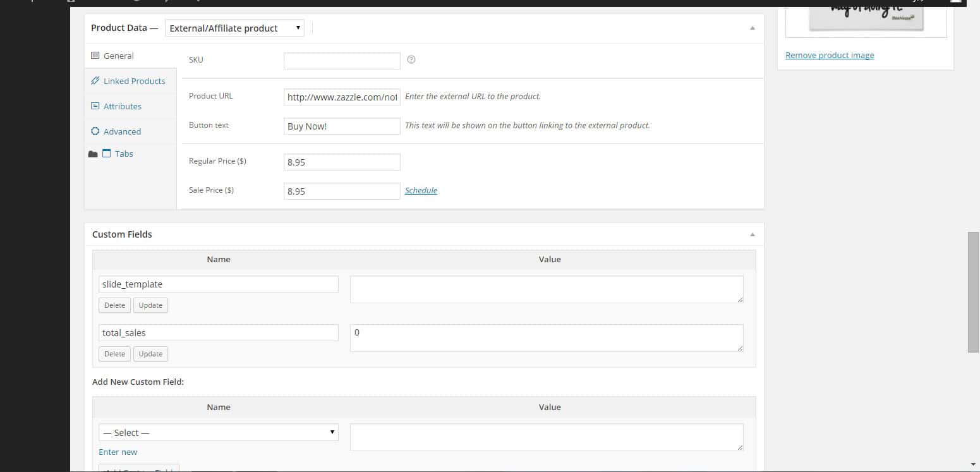Collapse the Product Data panel
This screenshot has width=980, height=472.
pos(752,28)
